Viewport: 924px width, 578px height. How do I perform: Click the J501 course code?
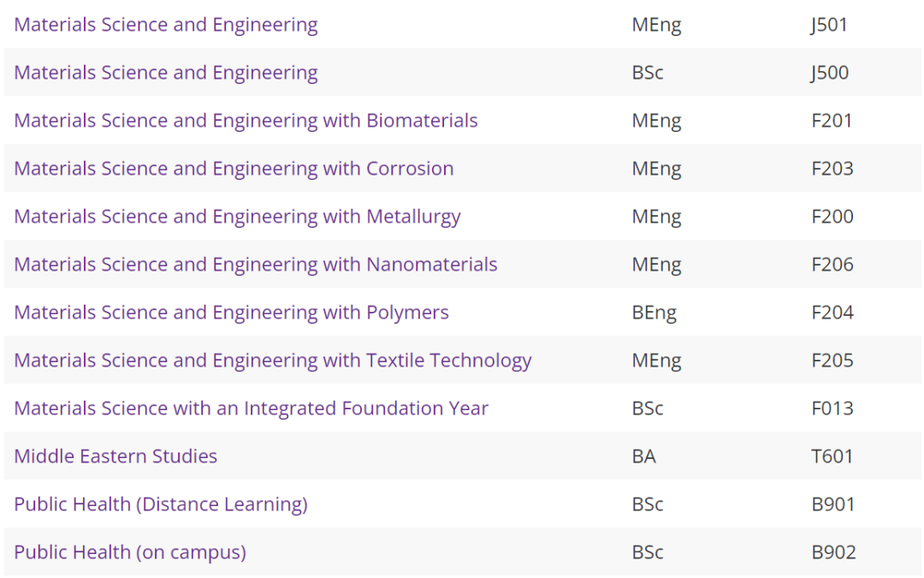click(x=828, y=25)
